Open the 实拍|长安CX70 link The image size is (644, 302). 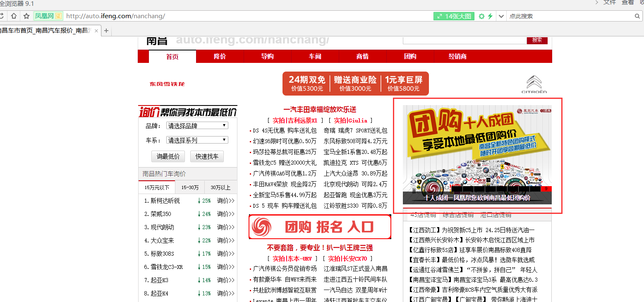click(348, 259)
